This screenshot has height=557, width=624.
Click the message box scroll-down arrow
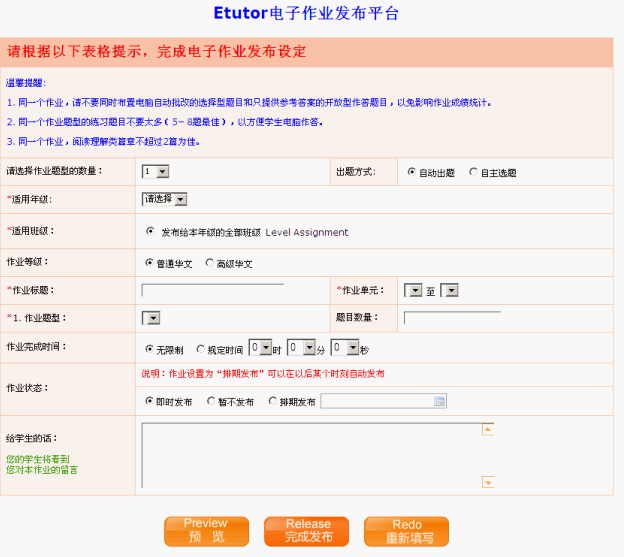click(488, 482)
